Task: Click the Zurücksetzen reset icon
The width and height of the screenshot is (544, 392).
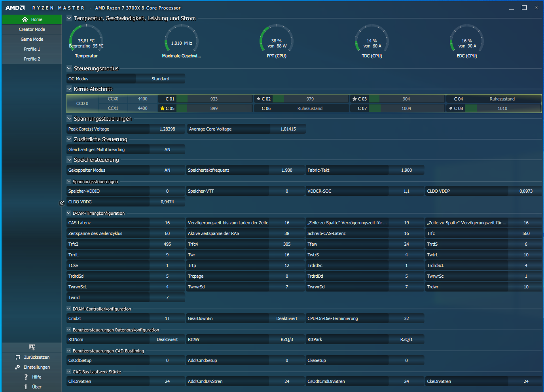Action: (x=18, y=357)
